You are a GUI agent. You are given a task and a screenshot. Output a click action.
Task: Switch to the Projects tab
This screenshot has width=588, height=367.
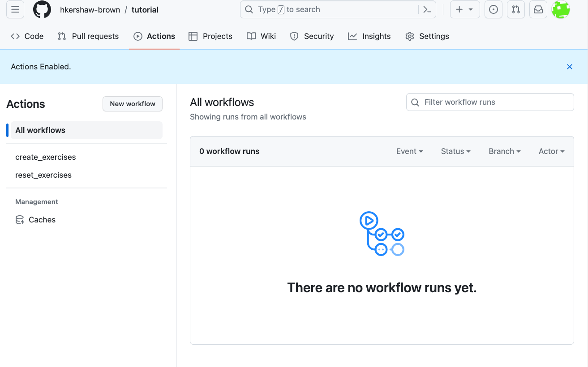click(210, 36)
